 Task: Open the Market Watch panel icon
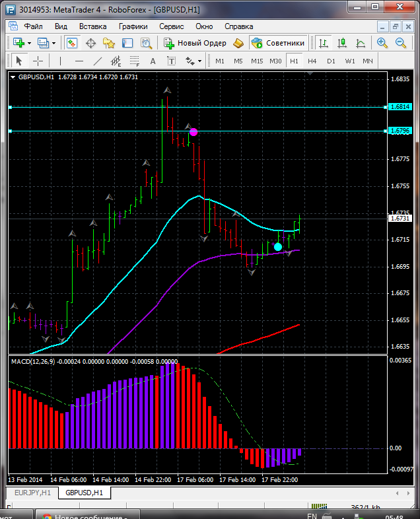72,43
